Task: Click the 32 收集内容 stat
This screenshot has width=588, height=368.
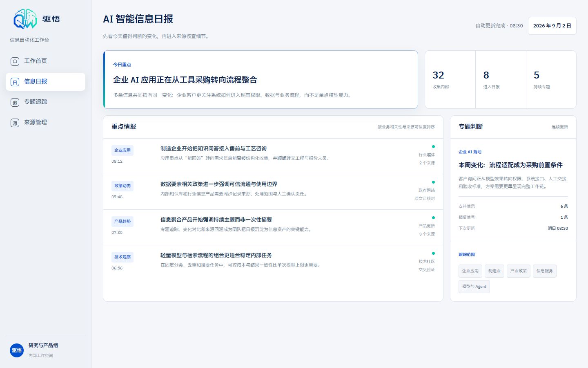Action: pyautogui.click(x=450, y=80)
